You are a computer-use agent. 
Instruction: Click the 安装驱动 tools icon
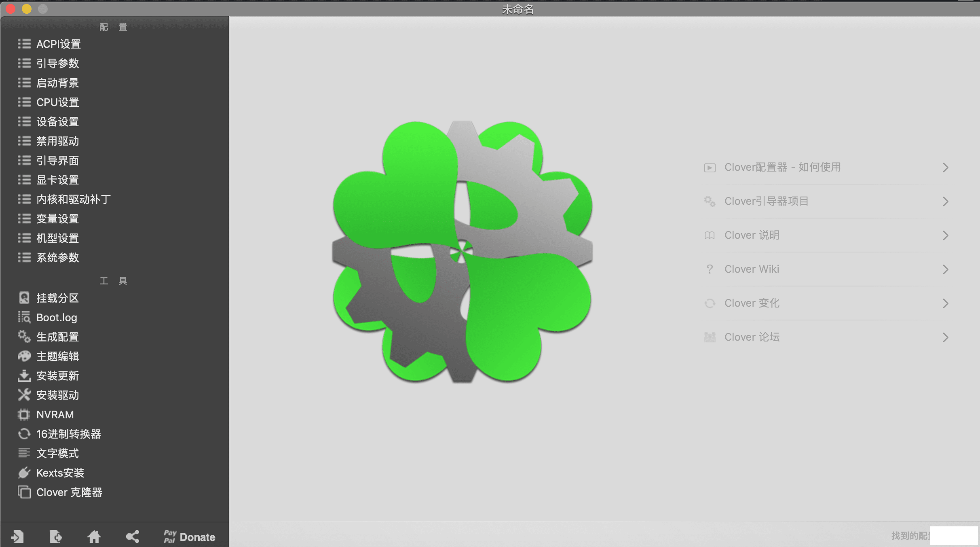click(24, 395)
